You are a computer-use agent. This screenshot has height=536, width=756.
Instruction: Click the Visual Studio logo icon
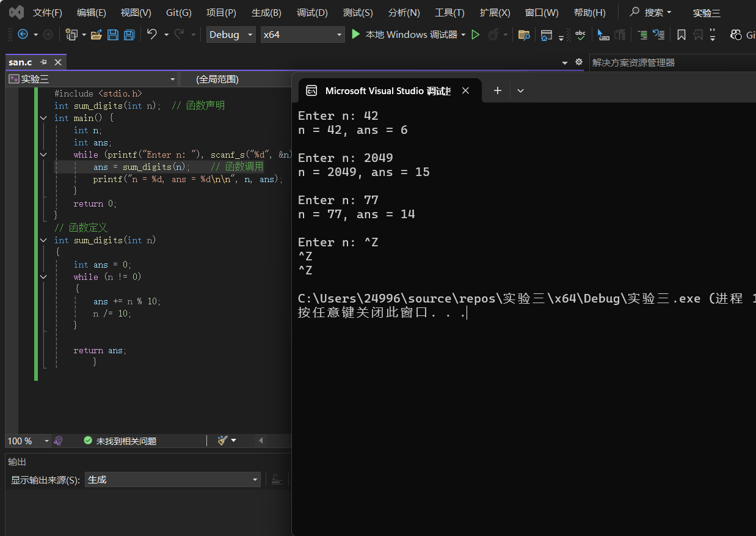pos(16,12)
